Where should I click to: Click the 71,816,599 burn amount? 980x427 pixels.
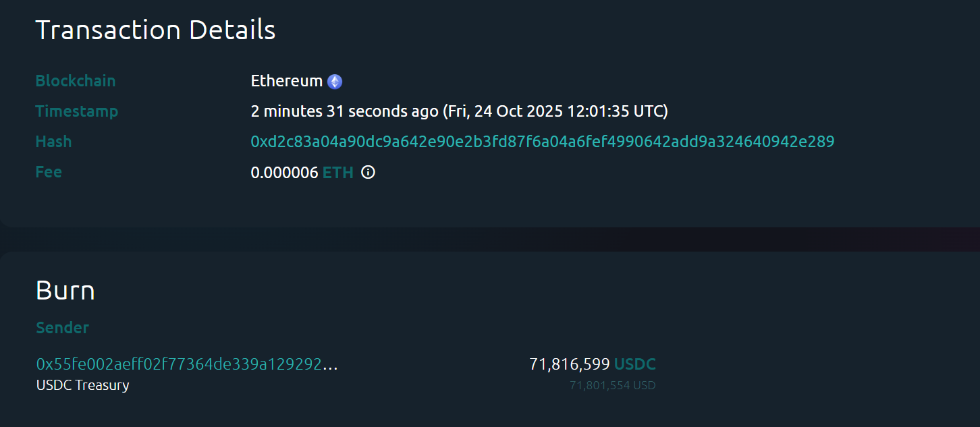569,364
